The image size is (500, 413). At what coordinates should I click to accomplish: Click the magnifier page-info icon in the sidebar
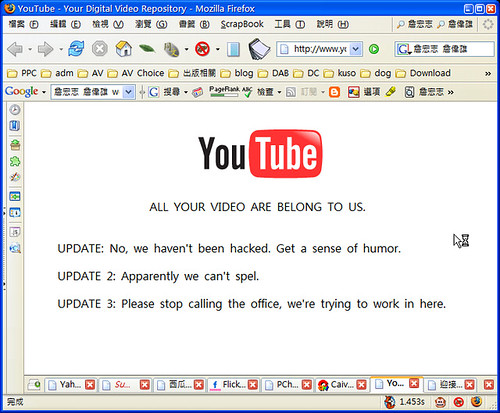(x=15, y=248)
